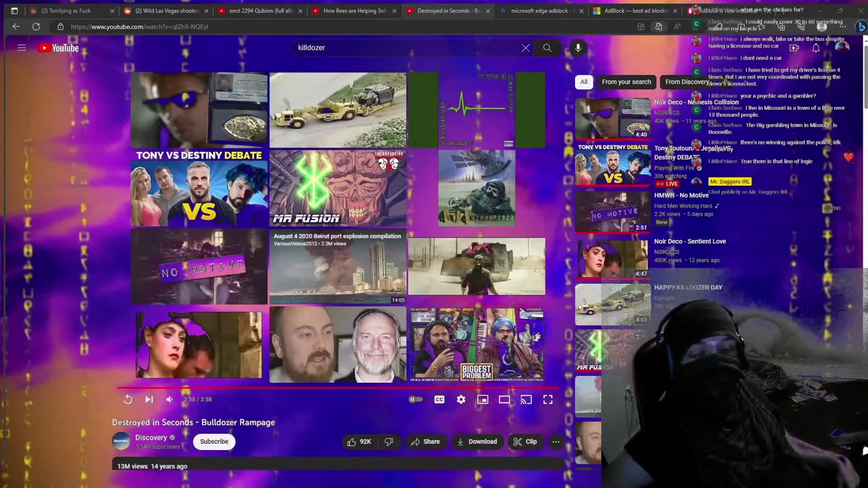
Task: Dislike the video
Action: click(x=389, y=442)
